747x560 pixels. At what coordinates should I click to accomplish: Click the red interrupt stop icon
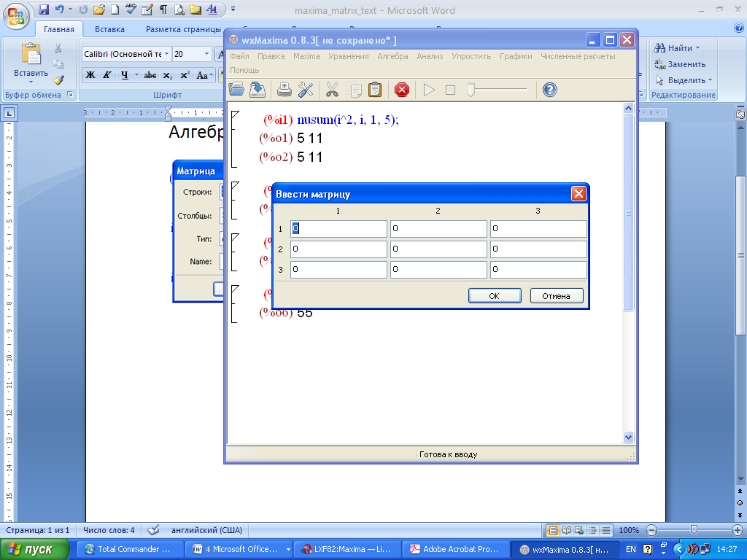[x=402, y=89]
